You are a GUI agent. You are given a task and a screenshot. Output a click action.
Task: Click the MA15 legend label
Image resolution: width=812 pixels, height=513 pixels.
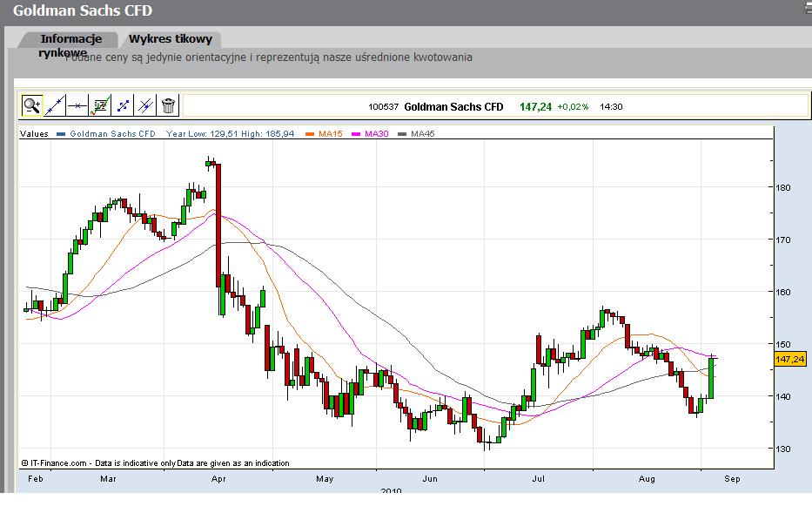331,133
